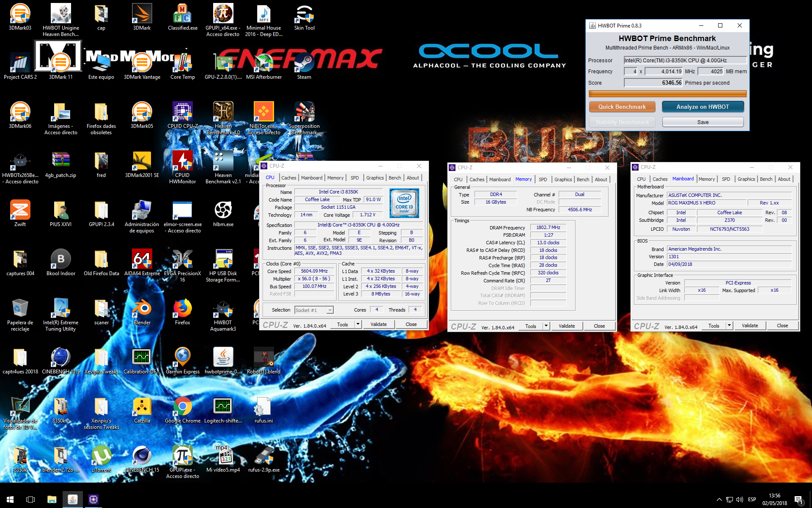Open Intel Extreme Tuning Utility icon
Screen dimensions: 812x508
pos(60,315)
